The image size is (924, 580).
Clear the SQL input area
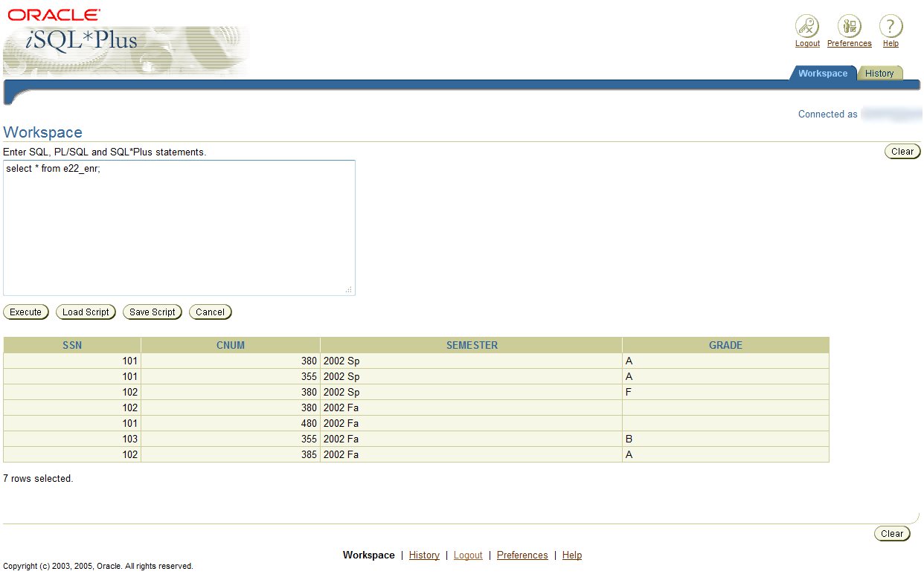pos(902,151)
